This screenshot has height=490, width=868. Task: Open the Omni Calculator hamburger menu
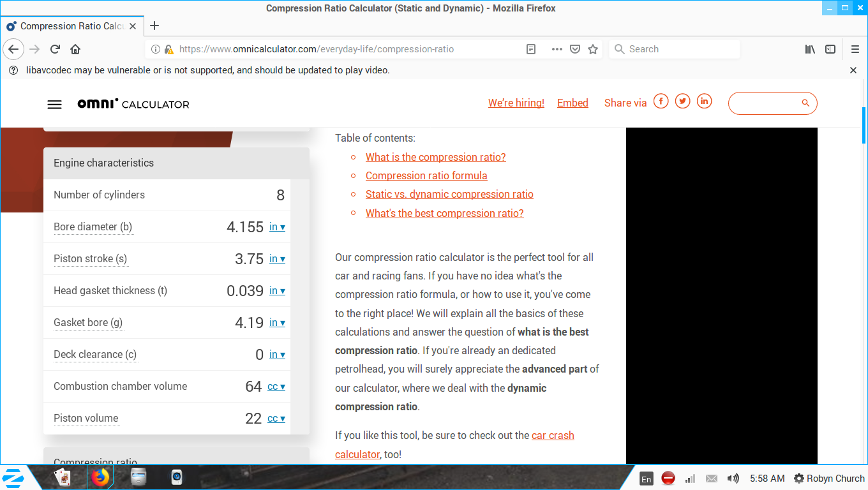pyautogui.click(x=55, y=105)
